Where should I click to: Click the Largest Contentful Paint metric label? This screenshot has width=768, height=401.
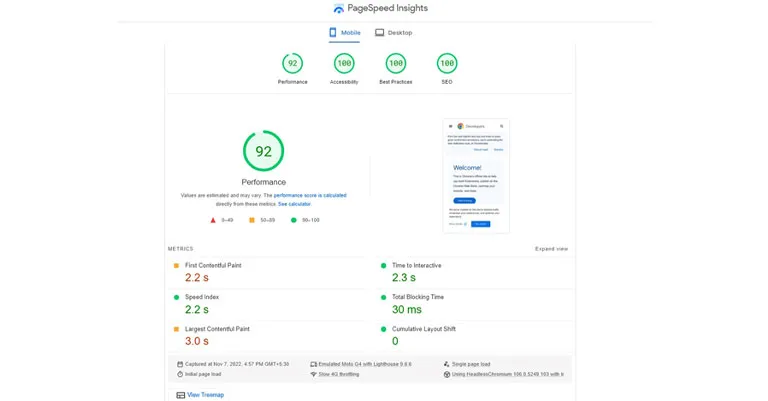[217, 329]
